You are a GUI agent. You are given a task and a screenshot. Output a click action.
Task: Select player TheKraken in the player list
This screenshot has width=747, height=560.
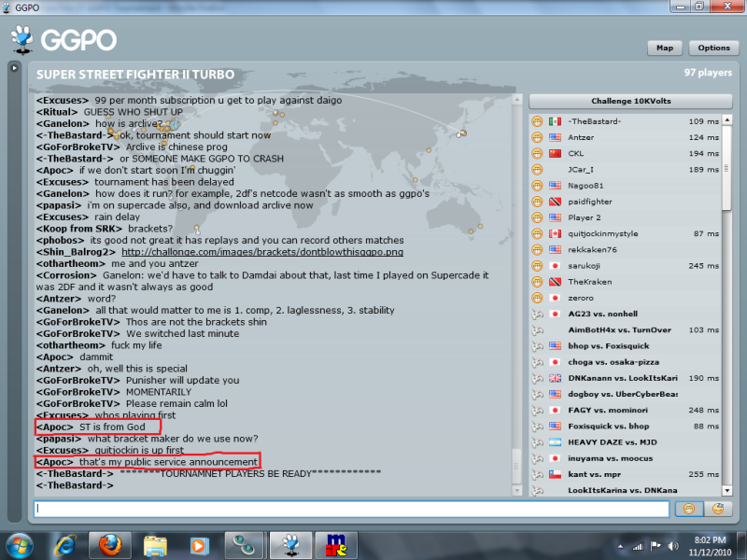(x=625, y=282)
